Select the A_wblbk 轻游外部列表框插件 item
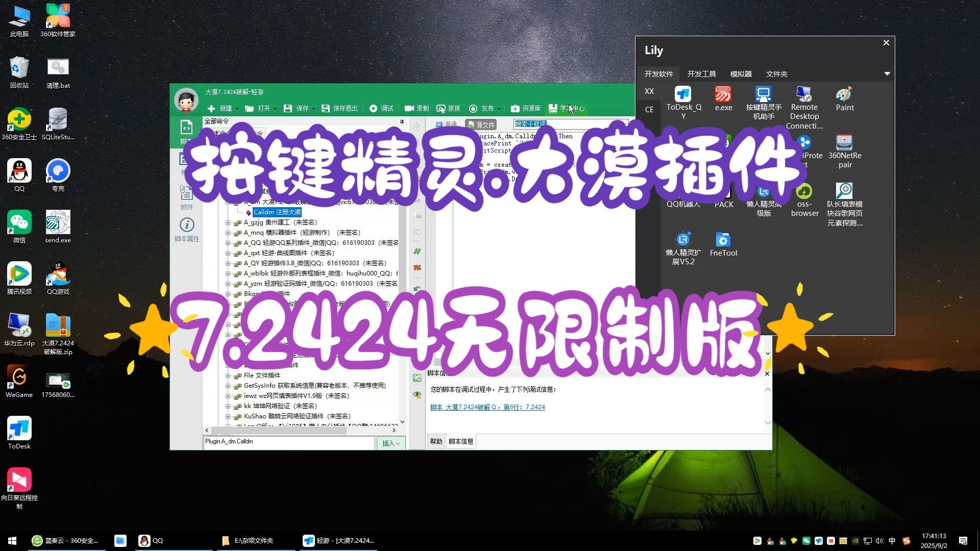Screen dimensions: 980x551 [321, 273]
